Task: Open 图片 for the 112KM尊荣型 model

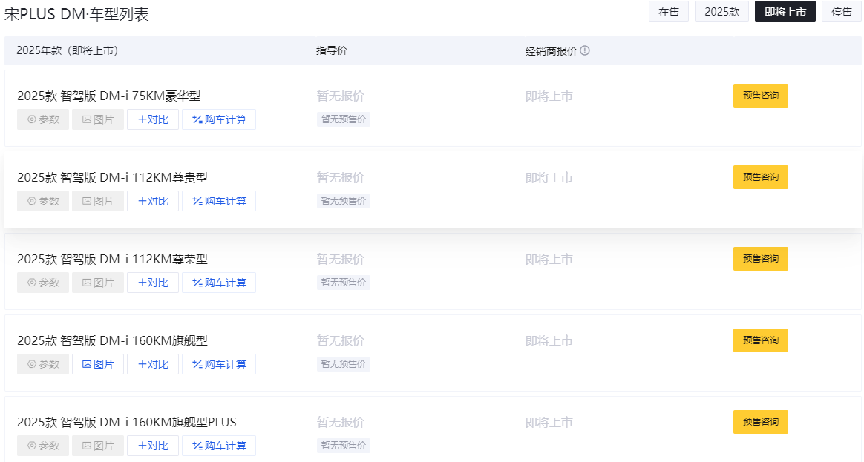Action: coord(98,283)
